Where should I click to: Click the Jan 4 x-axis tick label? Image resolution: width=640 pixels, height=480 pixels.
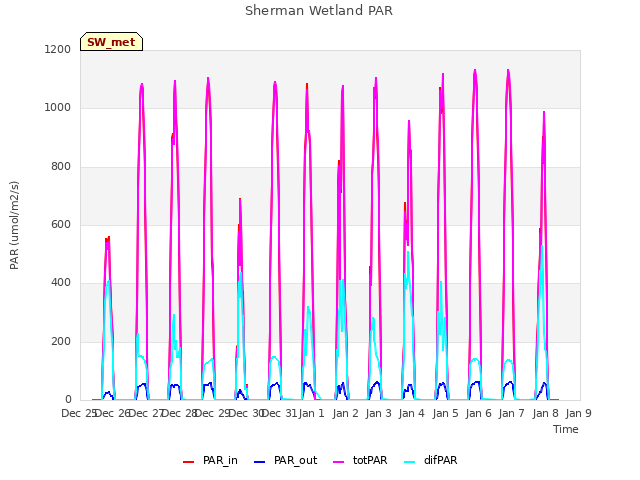(x=412, y=413)
